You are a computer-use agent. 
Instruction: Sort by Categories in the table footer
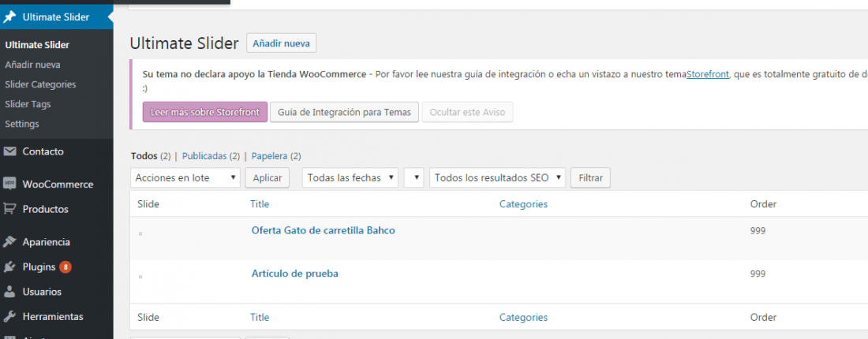point(523,318)
